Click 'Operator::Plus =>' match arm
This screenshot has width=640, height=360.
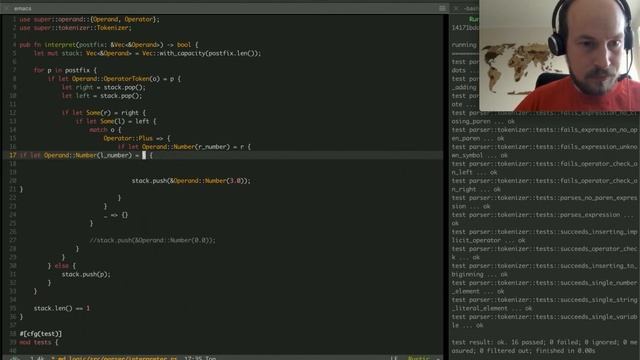(x=137, y=138)
